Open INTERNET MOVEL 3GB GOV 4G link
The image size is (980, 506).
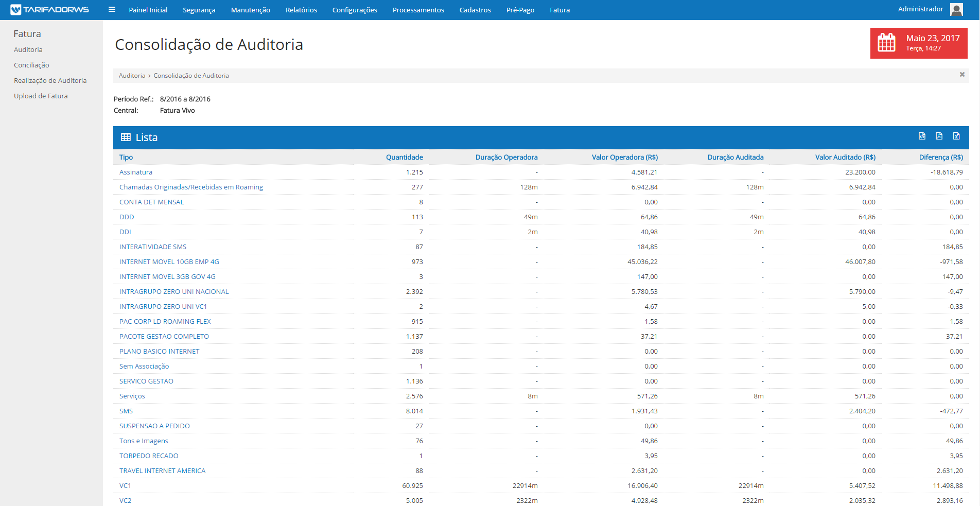click(x=167, y=276)
